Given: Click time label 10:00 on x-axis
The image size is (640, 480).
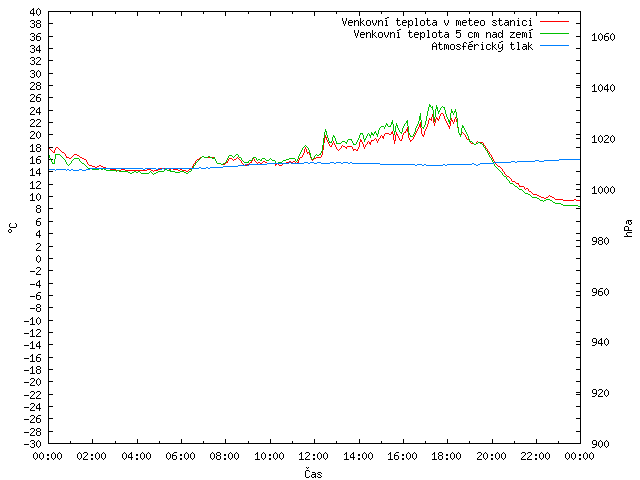Looking at the screenshot, I should (x=269, y=456).
